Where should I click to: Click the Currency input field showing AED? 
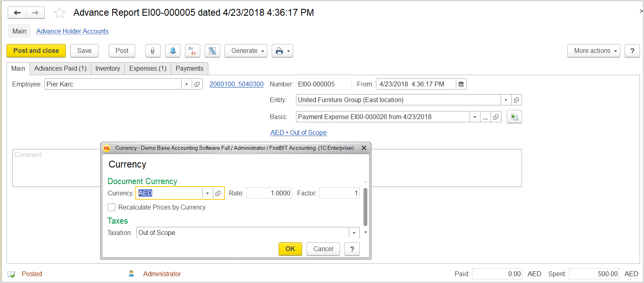169,193
